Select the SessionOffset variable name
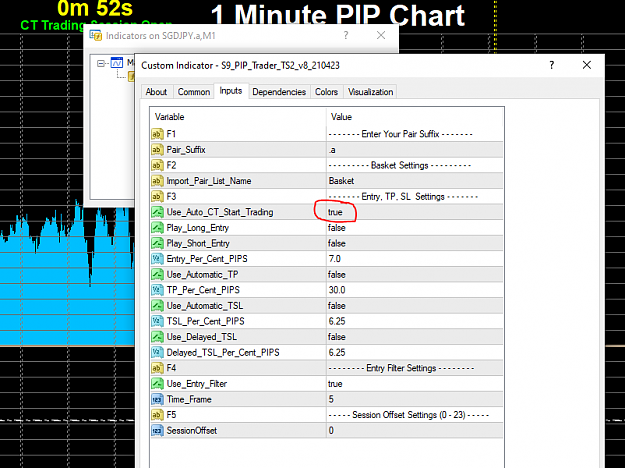Image resolution: width=625 pixels, height=468 pixels. point(192,431)
